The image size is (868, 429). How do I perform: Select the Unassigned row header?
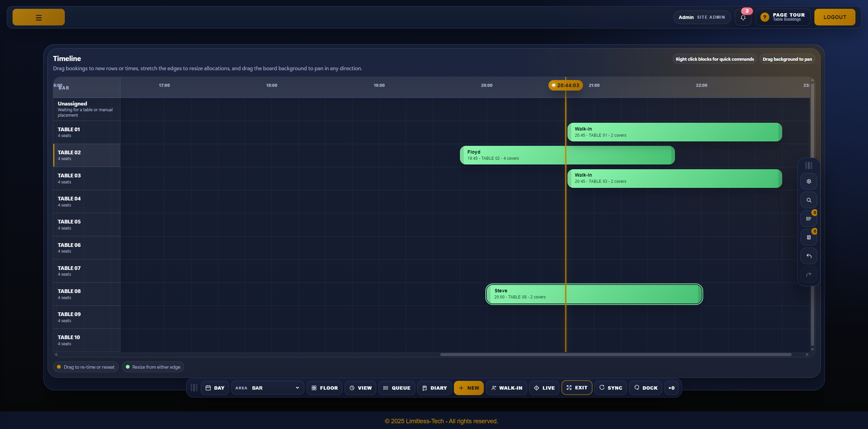point(86,109)
